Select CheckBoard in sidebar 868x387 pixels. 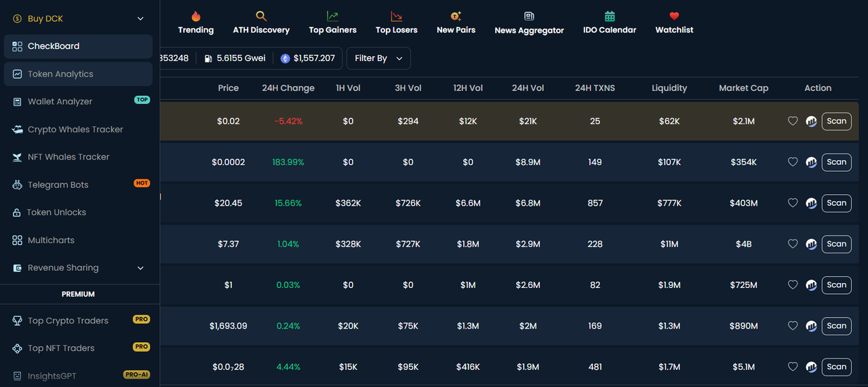pos(78,46)
